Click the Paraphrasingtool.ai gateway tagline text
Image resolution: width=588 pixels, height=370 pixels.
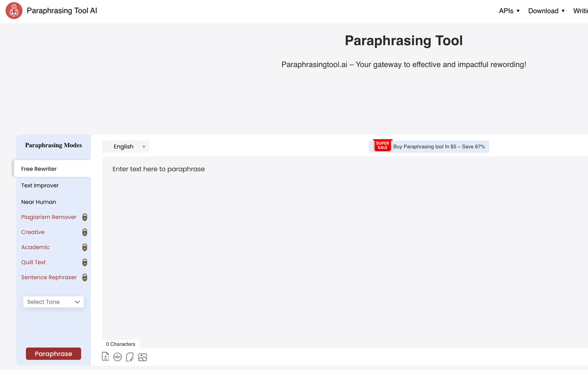pos(404,65)
